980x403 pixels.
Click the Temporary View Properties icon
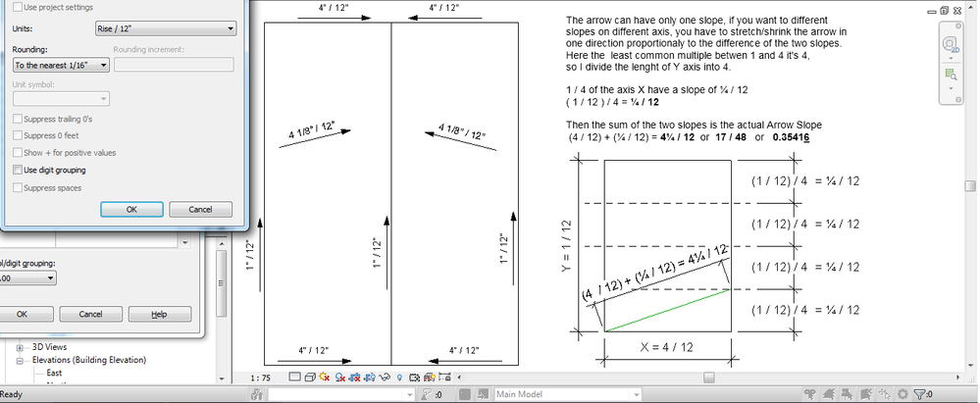[414, 377]
